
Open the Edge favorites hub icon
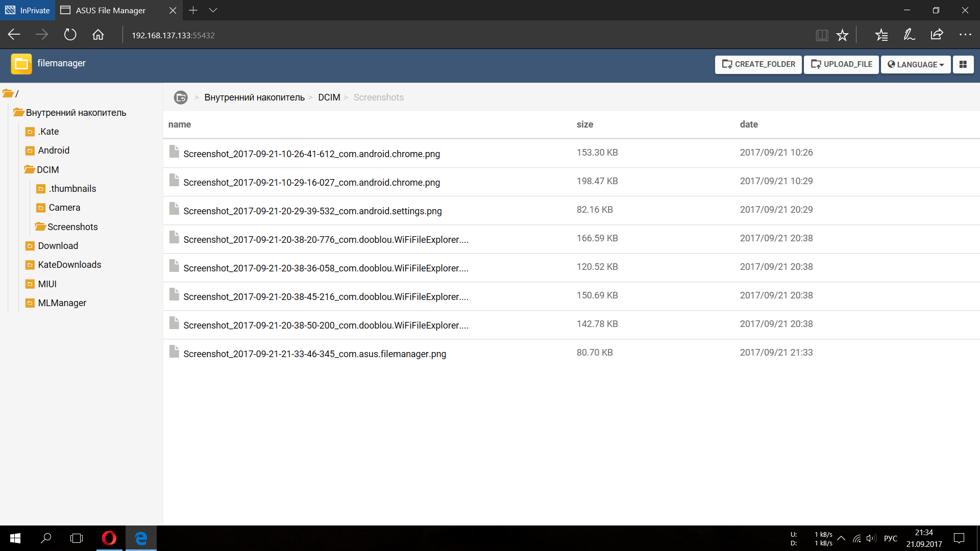click(x=881, y=35)
